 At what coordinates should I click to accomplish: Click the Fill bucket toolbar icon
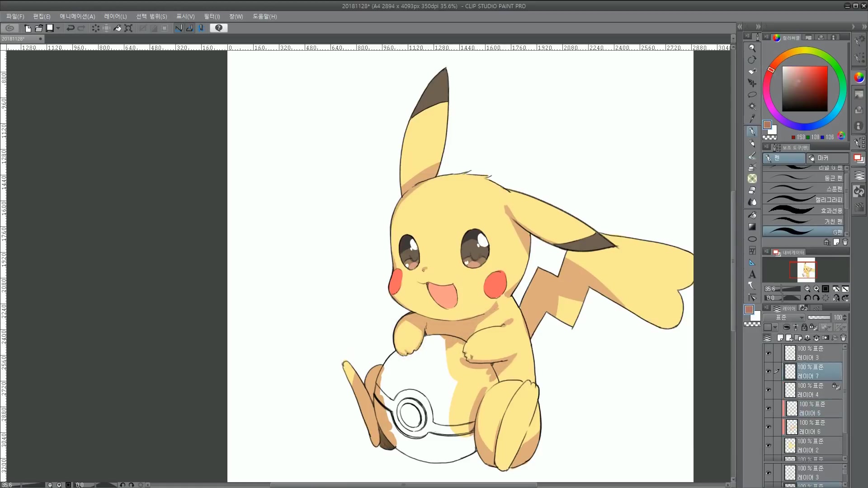pos(118,28)
